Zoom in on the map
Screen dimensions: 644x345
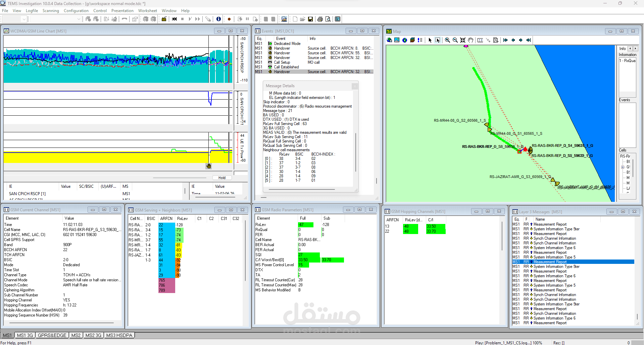click(448, 40)
